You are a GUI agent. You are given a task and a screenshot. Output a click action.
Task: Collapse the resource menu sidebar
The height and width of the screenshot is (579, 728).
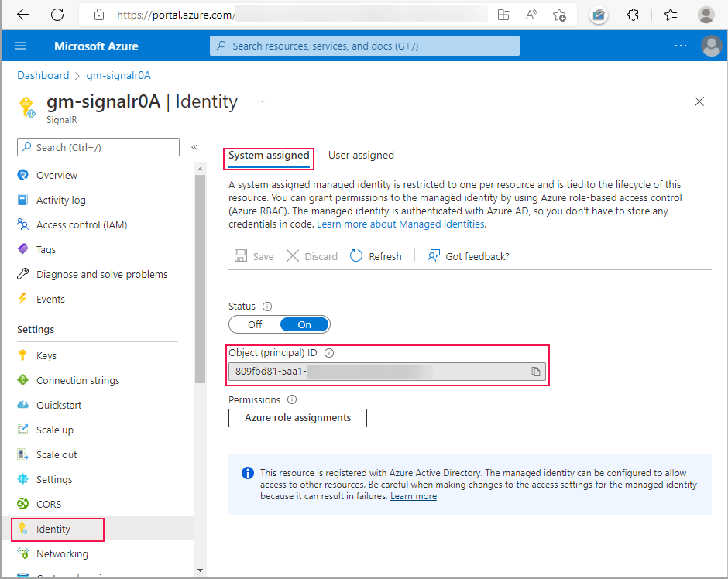(x=196, y=147)
